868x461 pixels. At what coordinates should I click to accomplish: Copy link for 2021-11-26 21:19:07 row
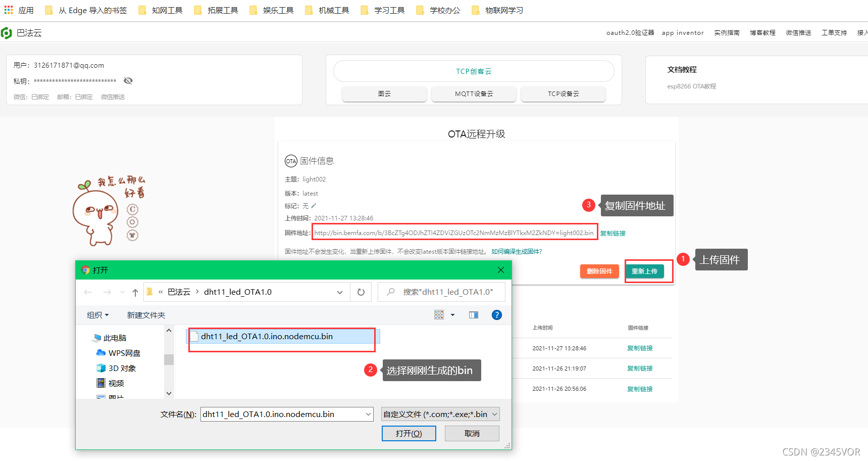[640, 368]
